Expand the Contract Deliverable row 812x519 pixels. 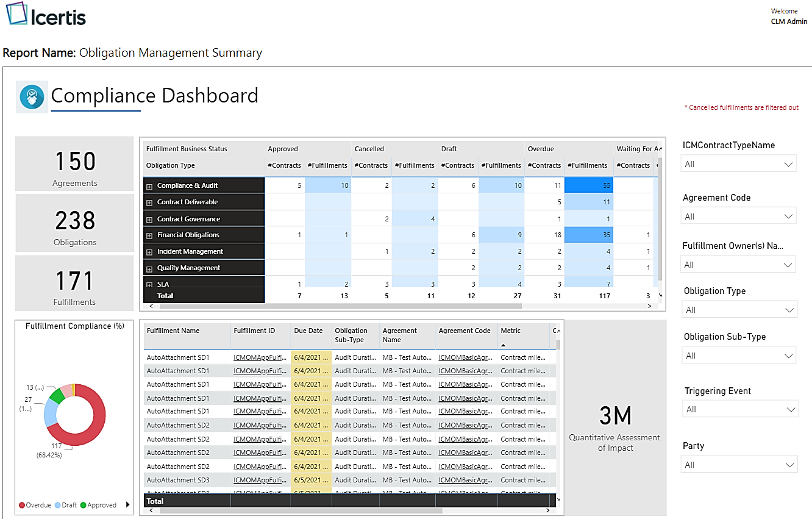149,202
